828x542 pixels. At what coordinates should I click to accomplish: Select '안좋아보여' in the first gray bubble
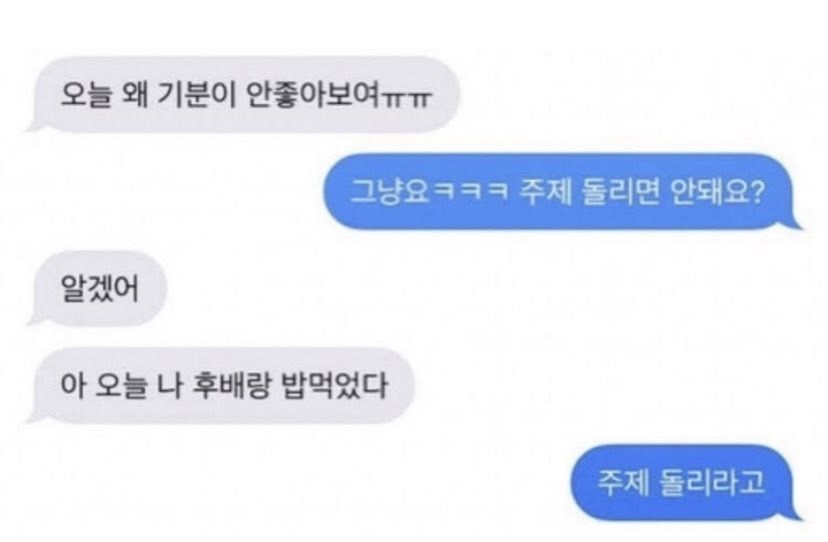tap(314, 96)
